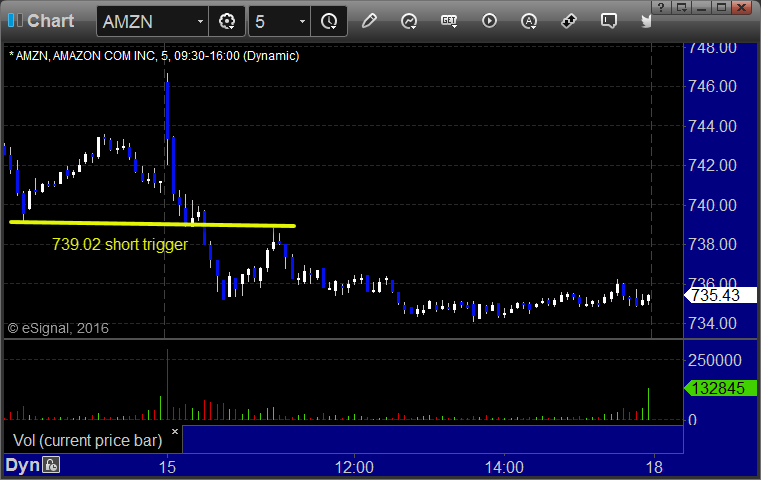Click the 735.43 current price marker

pyautogui.click(x=720, y=295)
